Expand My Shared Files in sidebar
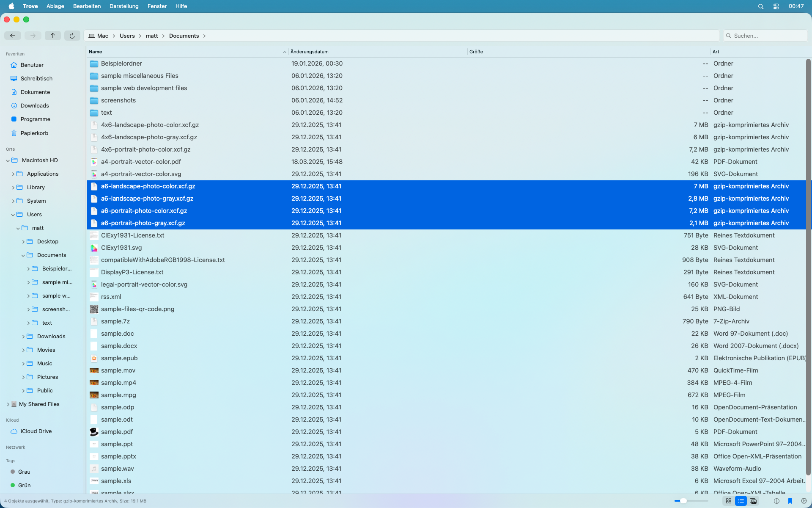Viewport: 812px width, 508px height. pyautogui.click(x=8, y=404)
